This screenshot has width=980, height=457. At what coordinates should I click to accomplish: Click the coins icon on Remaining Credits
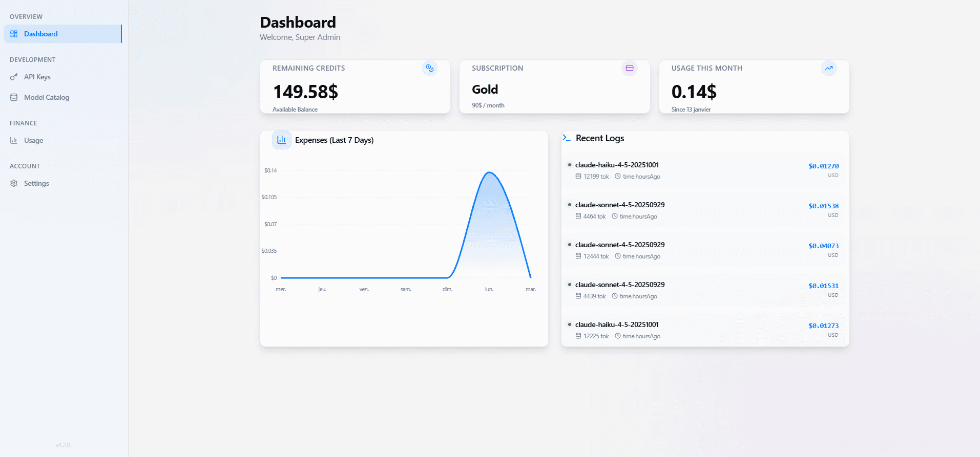[430, 68]
